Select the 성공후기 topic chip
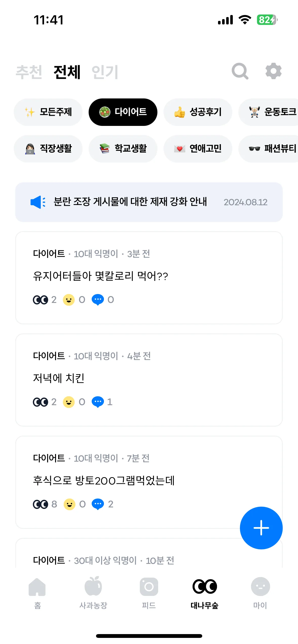The height and width of the screenshot is (644, 298). 198,112
